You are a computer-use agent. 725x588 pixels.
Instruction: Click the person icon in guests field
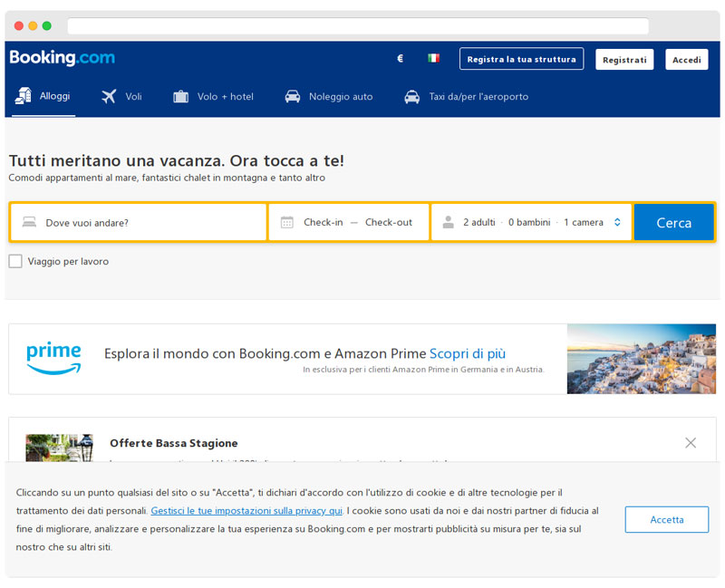point(448,222)
